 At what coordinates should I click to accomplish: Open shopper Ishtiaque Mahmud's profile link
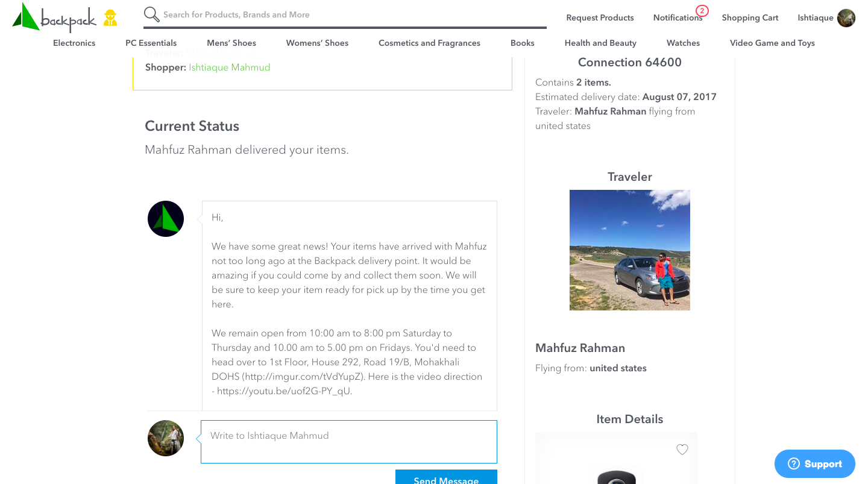pos(230,68)
